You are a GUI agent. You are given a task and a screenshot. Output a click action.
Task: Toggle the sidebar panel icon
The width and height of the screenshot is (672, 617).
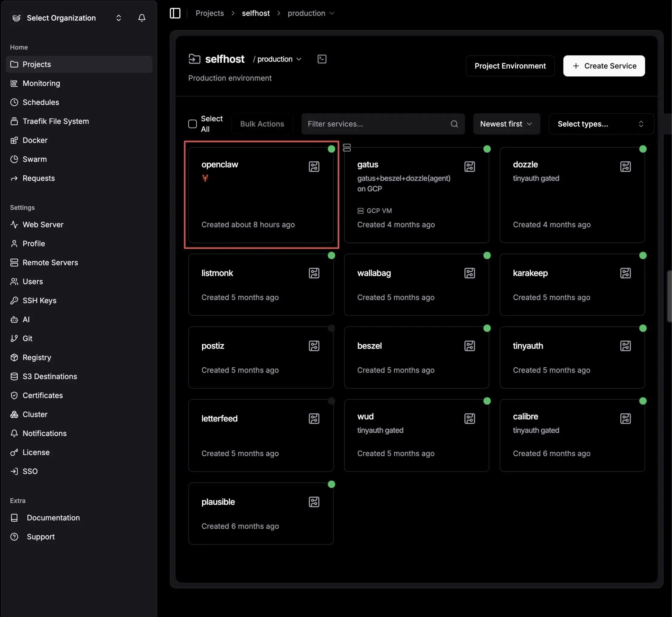pos(175,13)
